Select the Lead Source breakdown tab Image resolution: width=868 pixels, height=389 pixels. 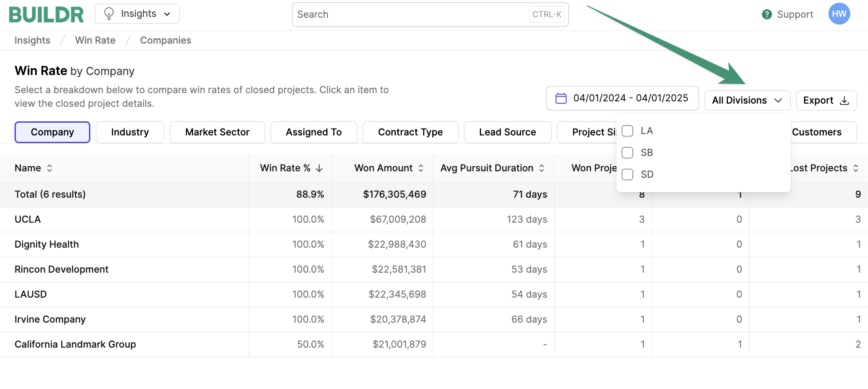508,132
